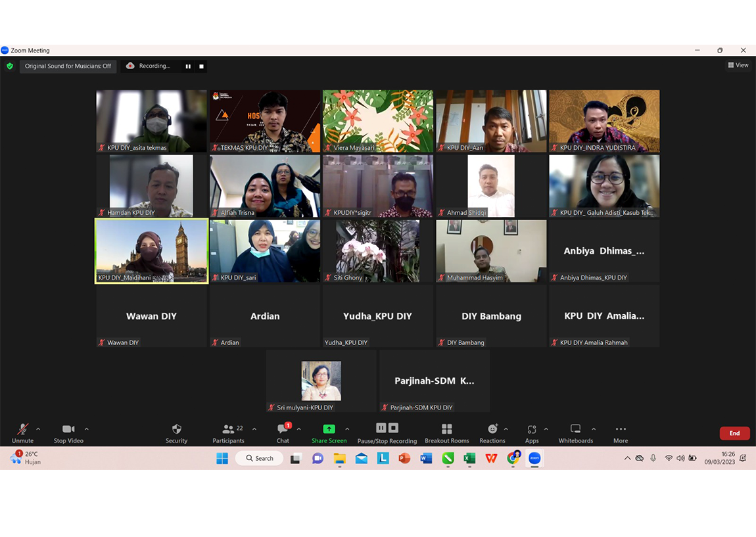The width and height of the screenshot is (756, 537).
Task: Unmute the microphone
Action: 22,429
